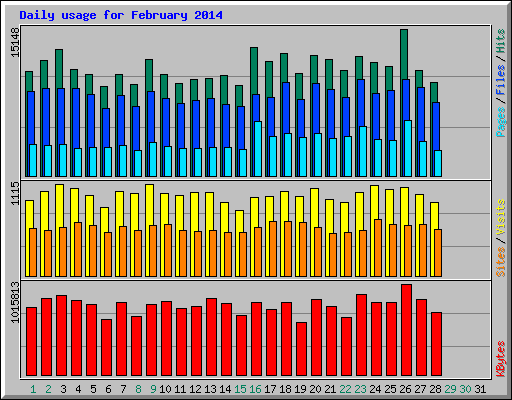Click day label '2' on axis

(48, 389)
